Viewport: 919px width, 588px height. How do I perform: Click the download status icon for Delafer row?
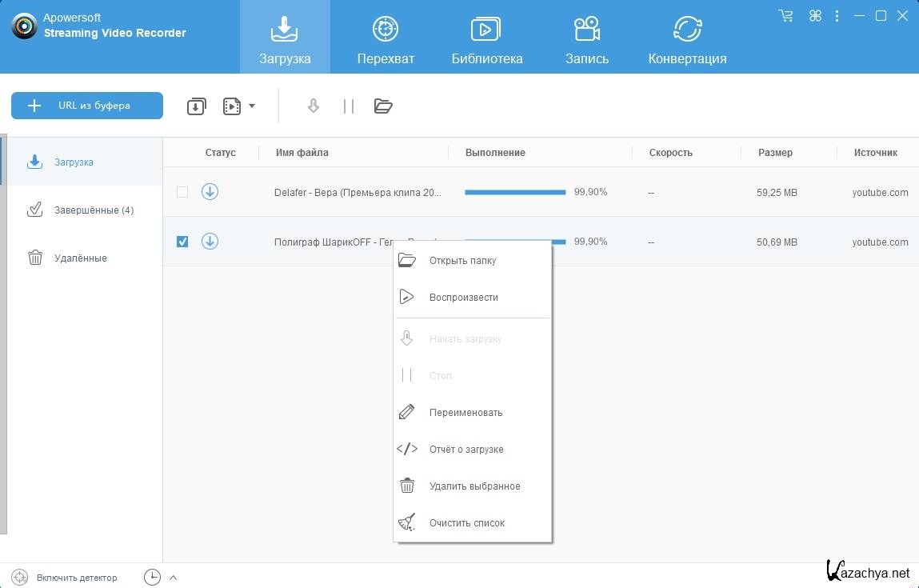coord(210,192)
